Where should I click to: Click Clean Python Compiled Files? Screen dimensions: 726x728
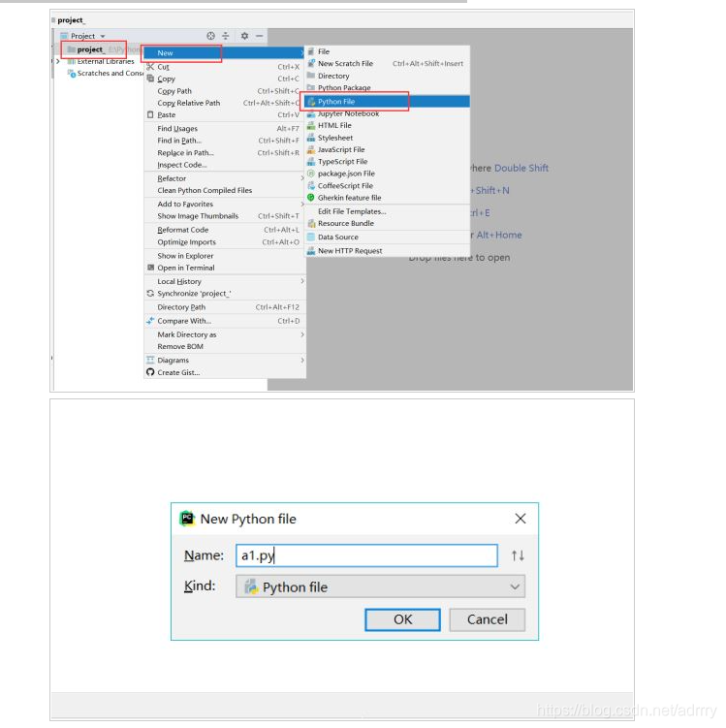[x=224, y=190]
